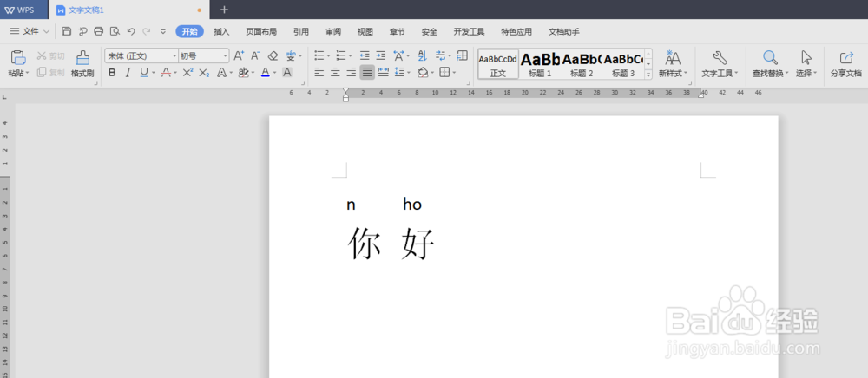868x378 pixels.
Task: Toggle Underline formatting
Action: click(143, 73)
